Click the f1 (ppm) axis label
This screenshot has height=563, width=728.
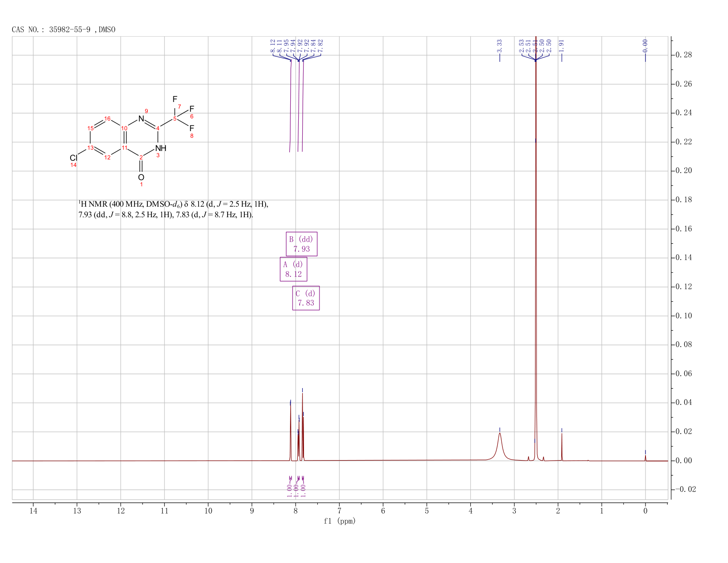[339, 521]
